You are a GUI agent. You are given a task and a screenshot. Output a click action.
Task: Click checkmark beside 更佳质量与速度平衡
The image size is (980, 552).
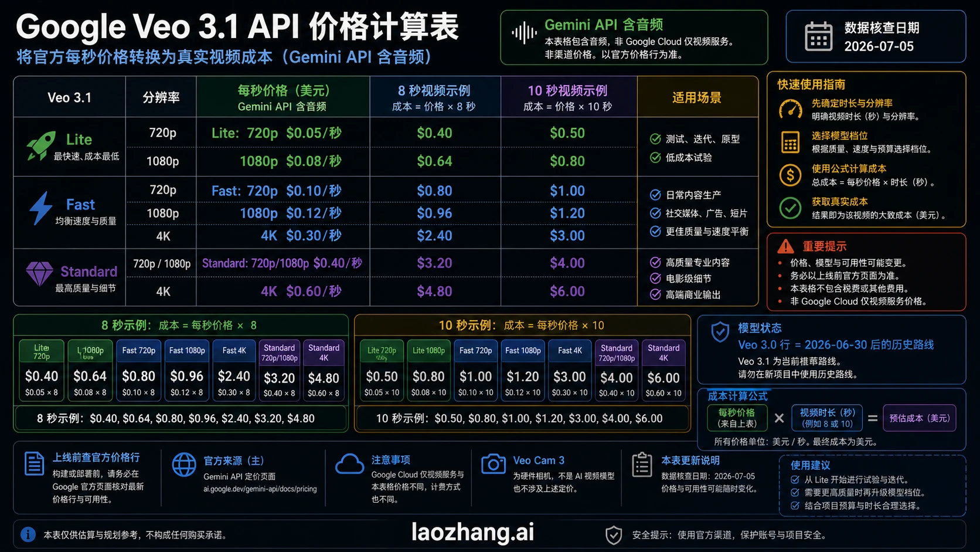[x=655, y=231]
